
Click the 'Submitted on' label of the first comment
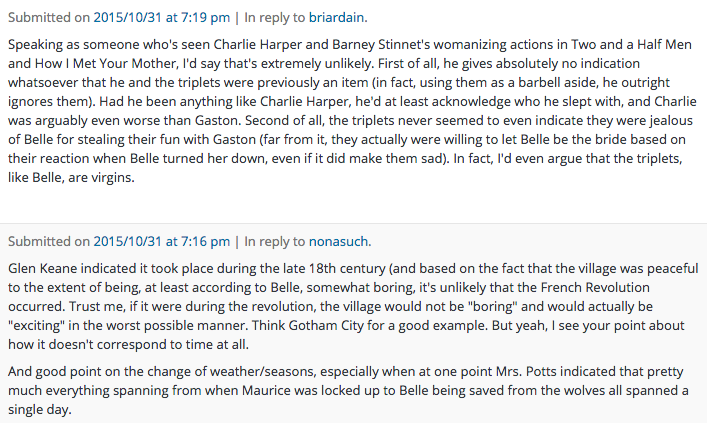tap(49, 18)
